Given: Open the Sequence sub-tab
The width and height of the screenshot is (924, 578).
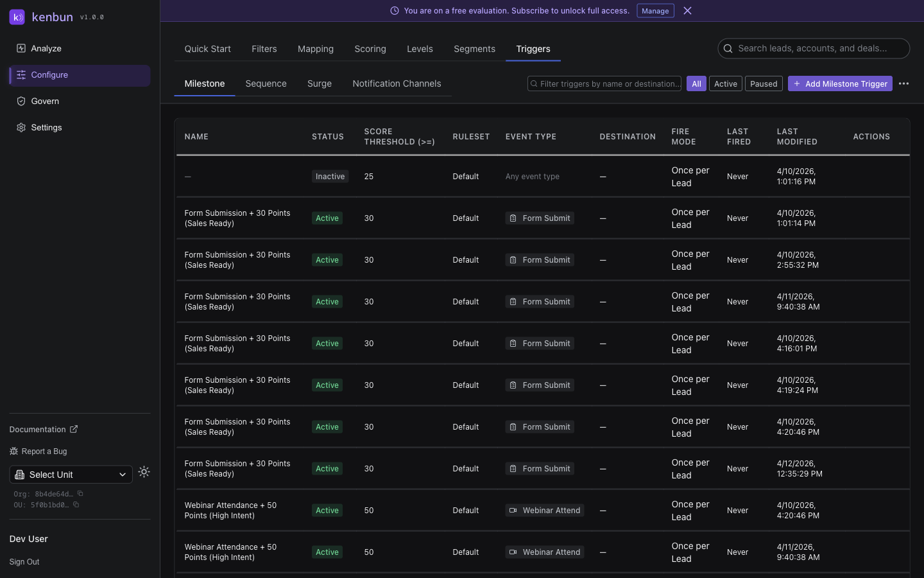Looking at the screenshot, I should [x=266, y=83].
